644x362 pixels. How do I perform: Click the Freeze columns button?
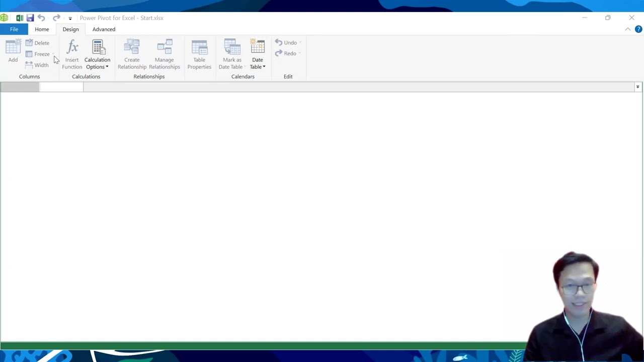coord(38,54)
